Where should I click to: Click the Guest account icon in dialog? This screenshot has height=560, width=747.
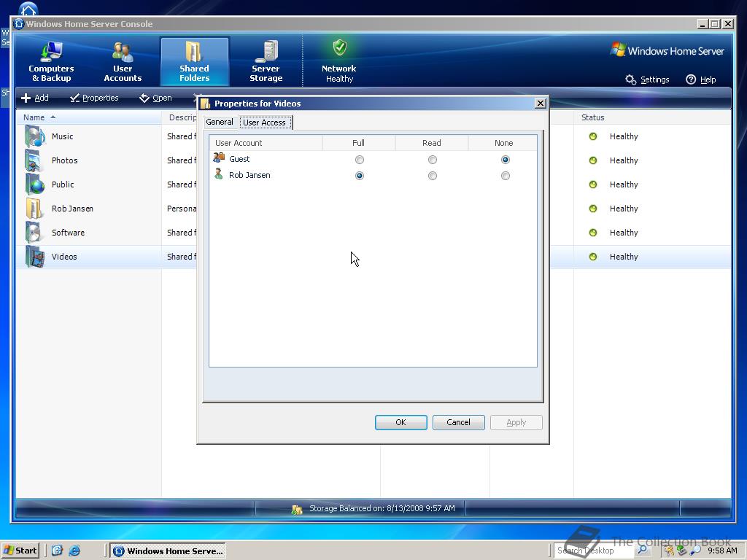click(x=219, y=158)
